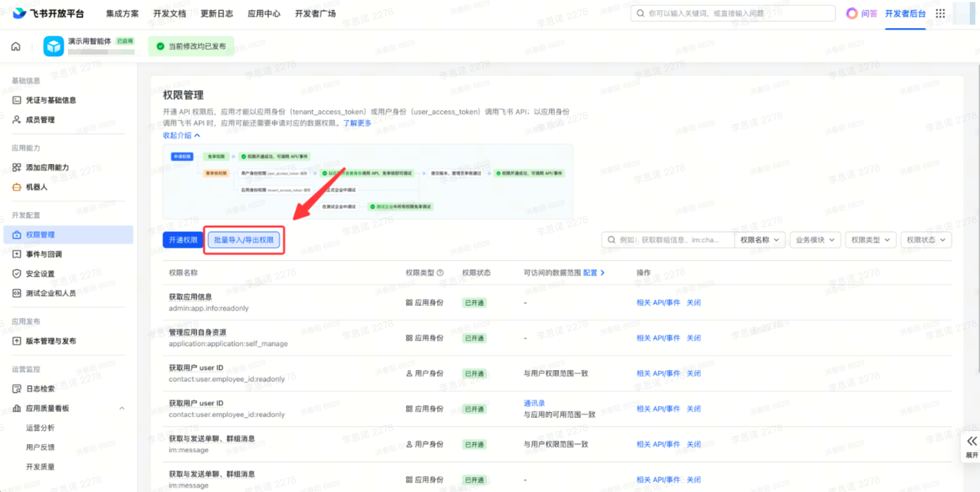The width and height of the screenshot is (980, 492).
Task: Switch to the 开发者后台 tab
Action: [x=905, y=13]
